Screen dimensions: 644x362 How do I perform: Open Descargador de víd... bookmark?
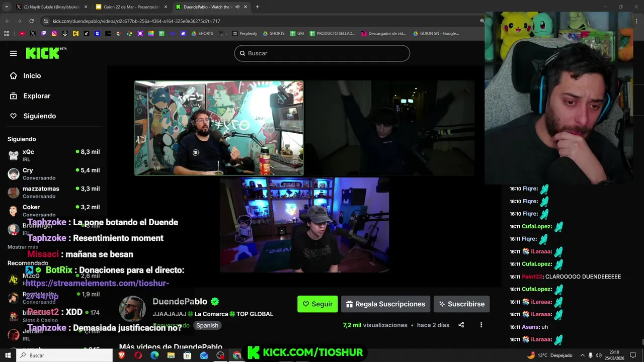[383, 34]
